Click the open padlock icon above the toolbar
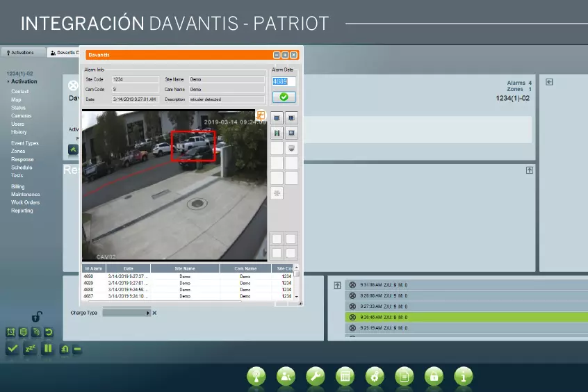 (x=37, y=317)
